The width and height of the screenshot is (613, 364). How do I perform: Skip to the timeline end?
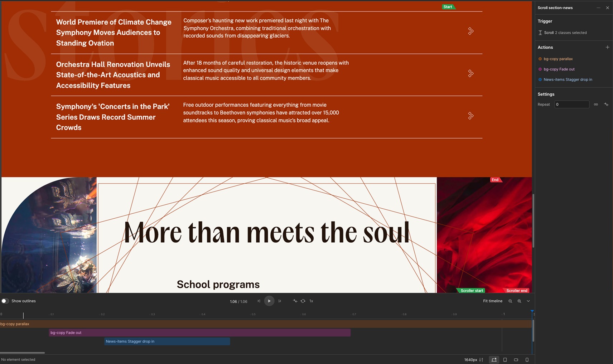point(280,301)
